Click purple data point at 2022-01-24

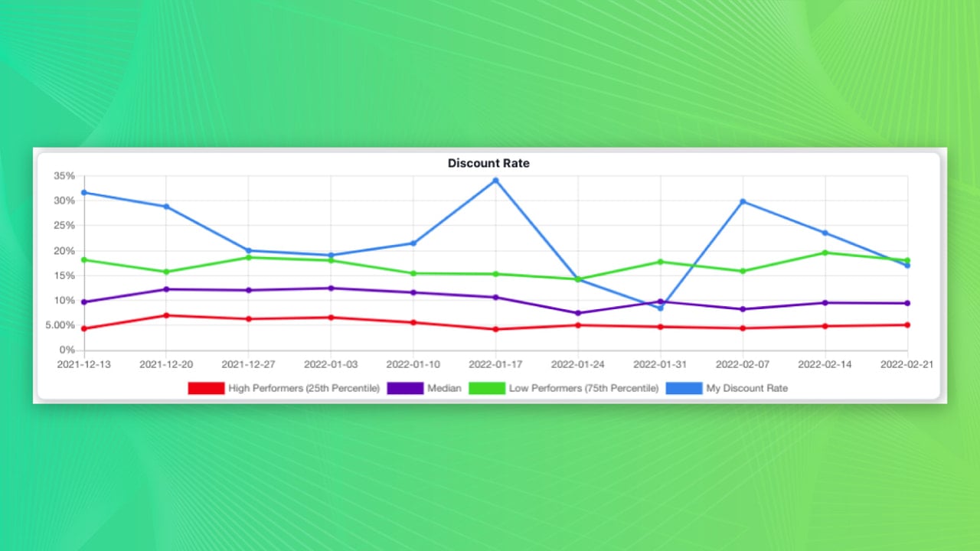578,313
